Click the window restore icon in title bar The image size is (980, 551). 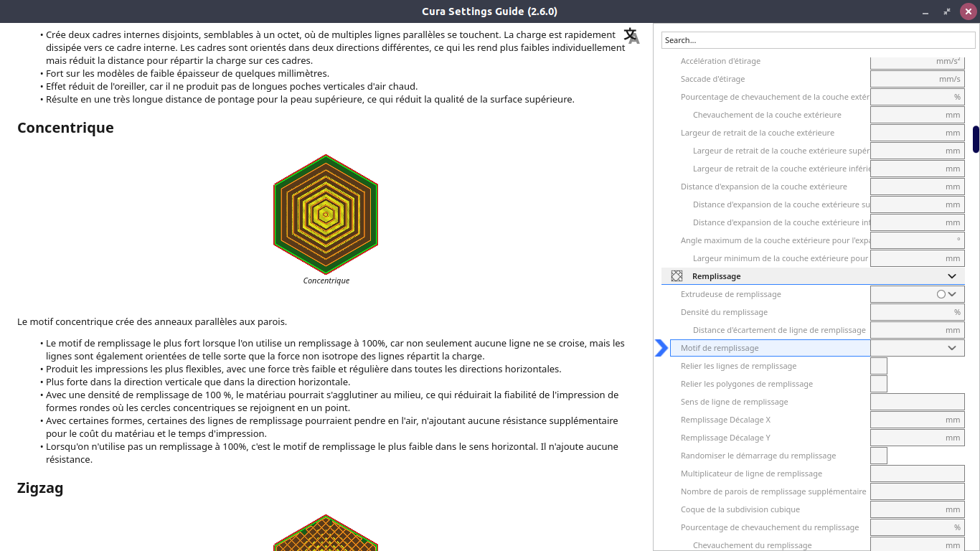click(947, 11)
